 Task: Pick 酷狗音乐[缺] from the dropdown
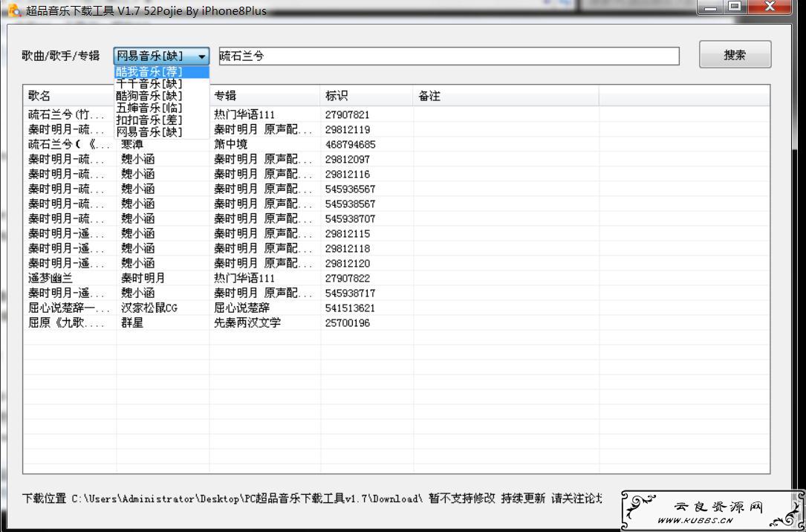tap(161, 96)
